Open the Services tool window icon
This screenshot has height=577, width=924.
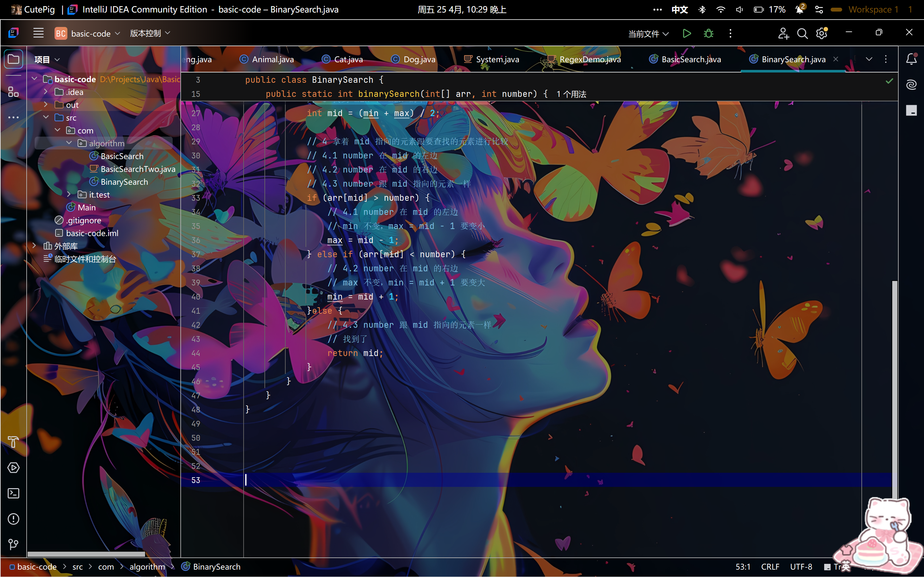(13, 468)
